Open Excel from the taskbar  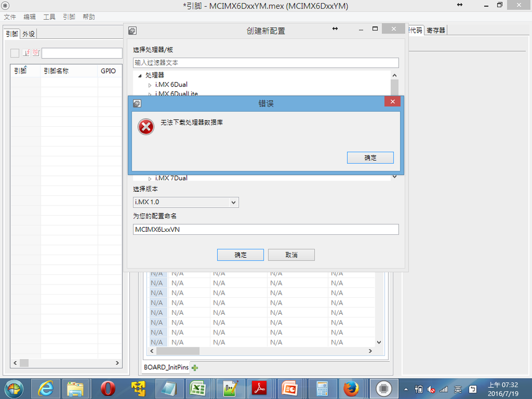(198, 388)
